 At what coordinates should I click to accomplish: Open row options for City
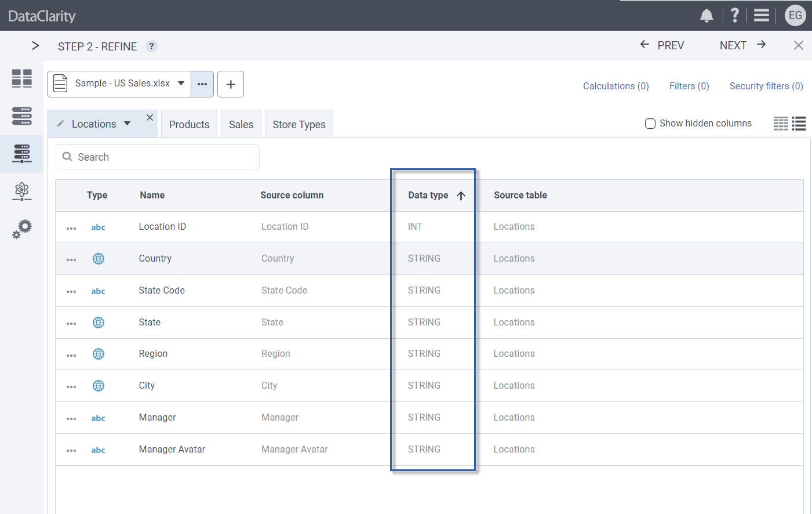tap(71, 386)
